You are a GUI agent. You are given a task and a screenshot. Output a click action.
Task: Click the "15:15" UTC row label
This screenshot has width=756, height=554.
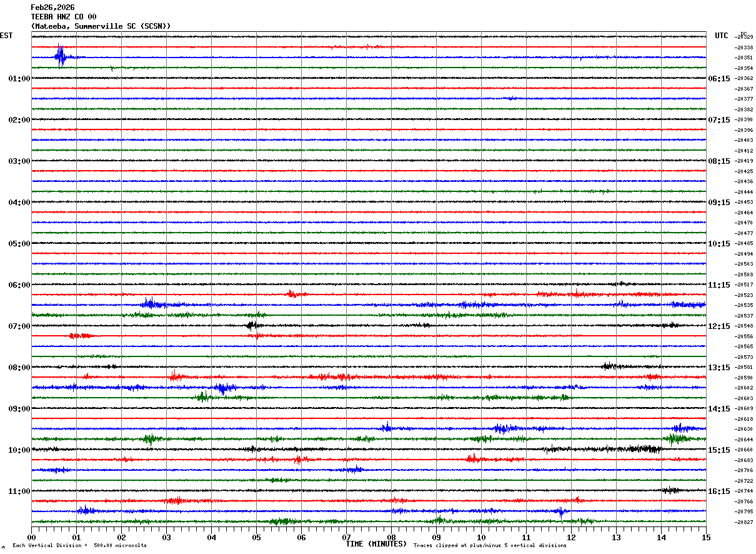click(x=719, y=450)
